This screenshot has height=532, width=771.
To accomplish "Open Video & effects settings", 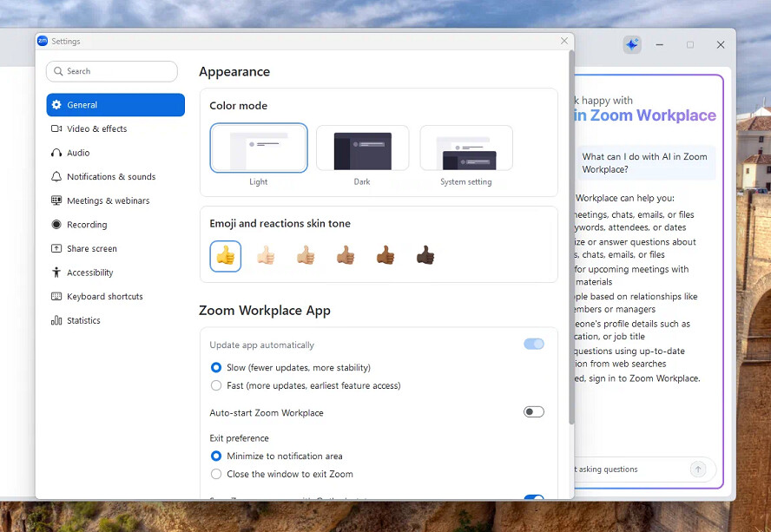I will pos(115,128).
